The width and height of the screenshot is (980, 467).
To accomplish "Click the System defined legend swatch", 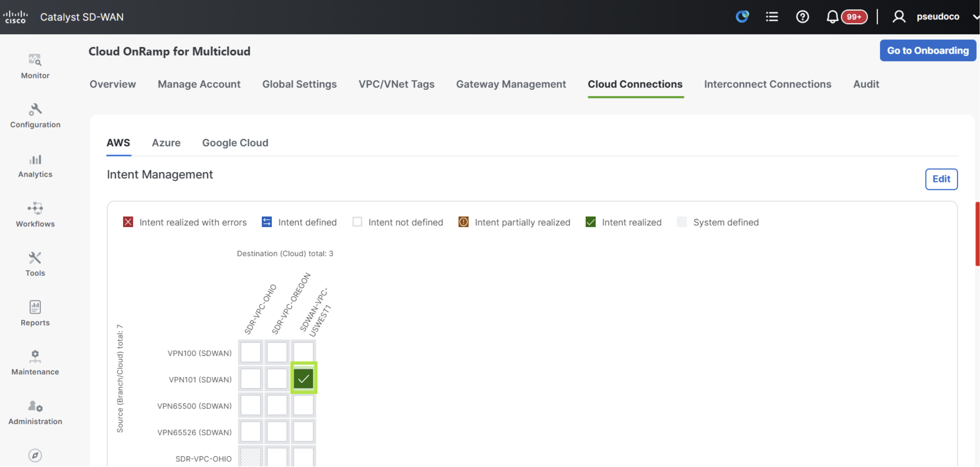I will pos(682,222).
